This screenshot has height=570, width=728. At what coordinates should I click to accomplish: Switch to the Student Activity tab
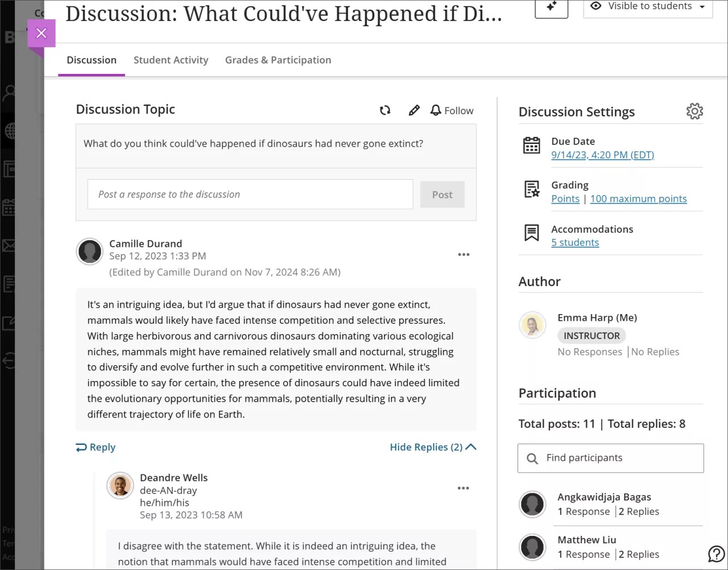pyautogui.click(x=171, y=60)
